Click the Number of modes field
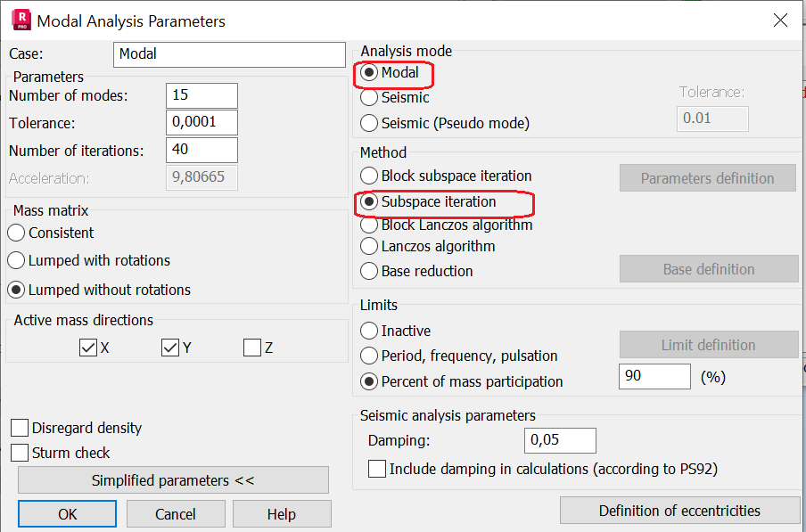This screenshot has height=532, width=806. tap(201, 95)
